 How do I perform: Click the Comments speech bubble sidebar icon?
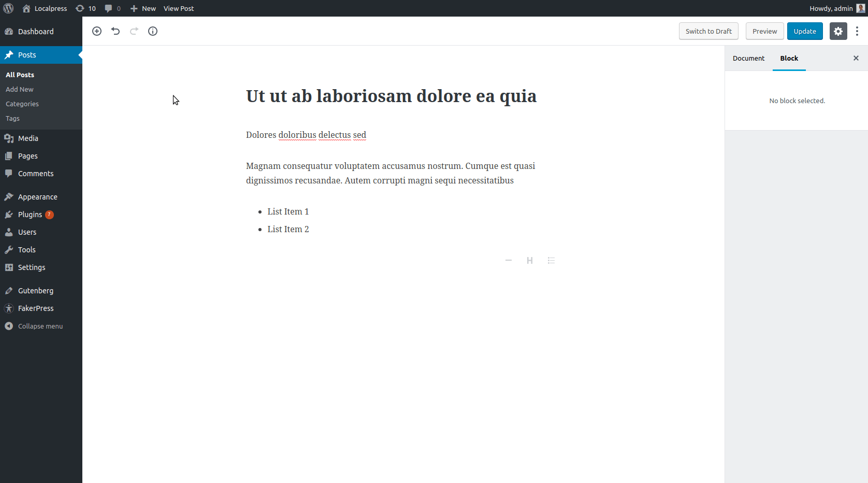pos(9,174)
